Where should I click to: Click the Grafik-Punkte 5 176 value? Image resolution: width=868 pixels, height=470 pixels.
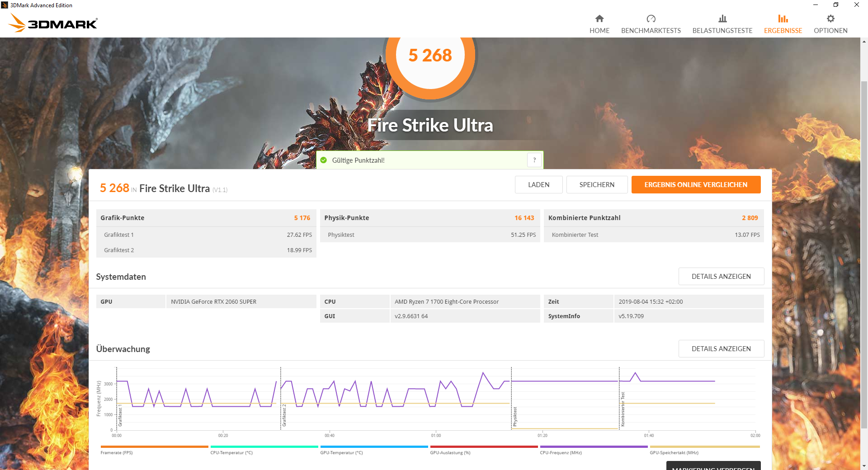point(302,218)
